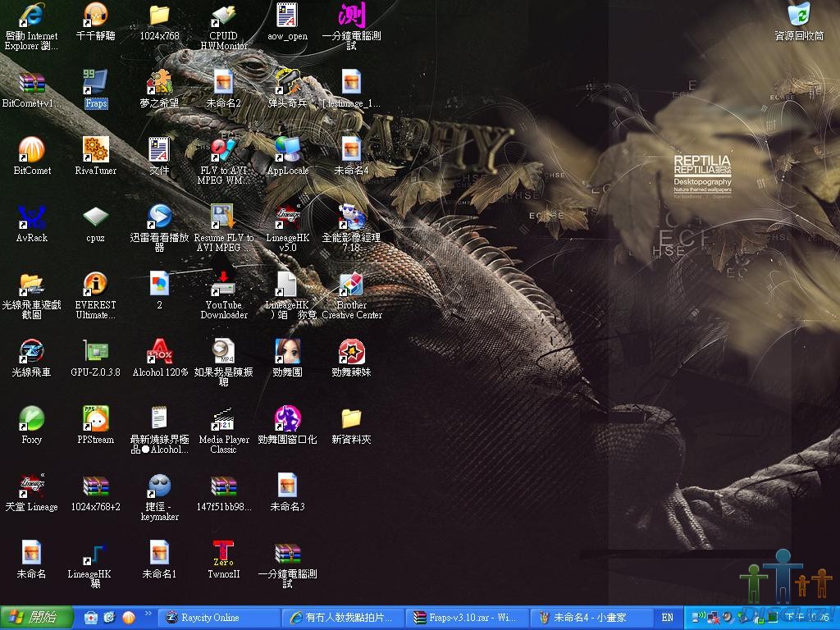Open 如果我是陳振聰 MP4 video file
This screenshot has height=630, width=840.
point(223,351)
